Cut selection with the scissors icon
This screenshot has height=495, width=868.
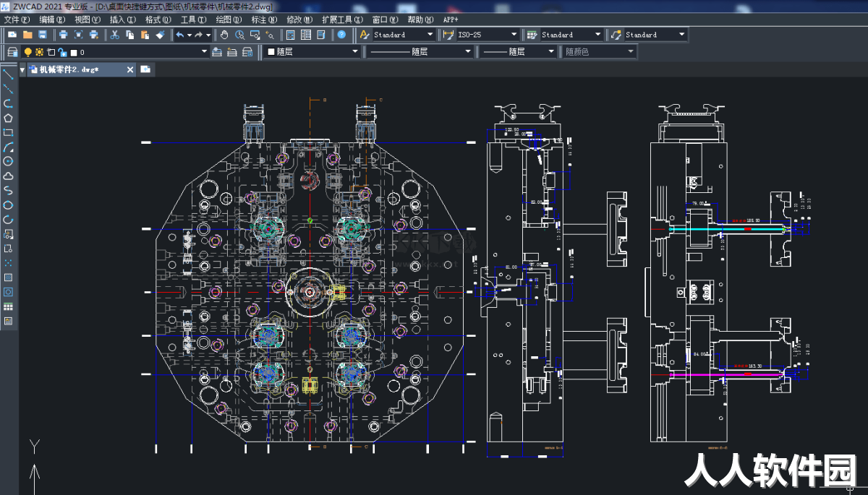point(114,35)
